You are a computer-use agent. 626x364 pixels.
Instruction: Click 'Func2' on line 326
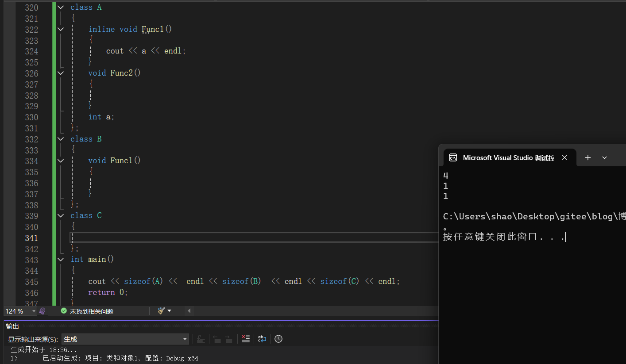coord(121,73)
